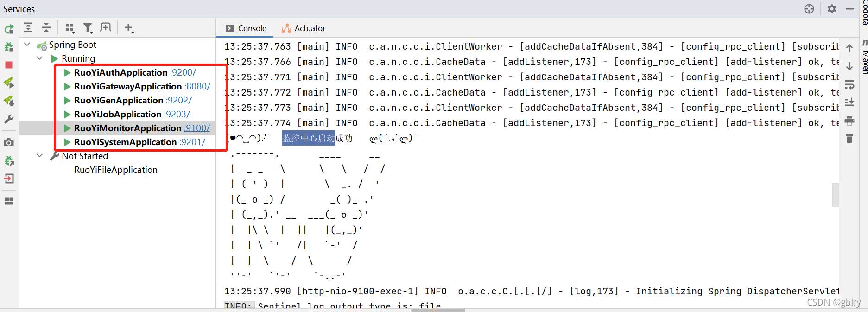Click the camera thread dump icon
This screenshot has height=312, width=868.
tap(9, 142)
